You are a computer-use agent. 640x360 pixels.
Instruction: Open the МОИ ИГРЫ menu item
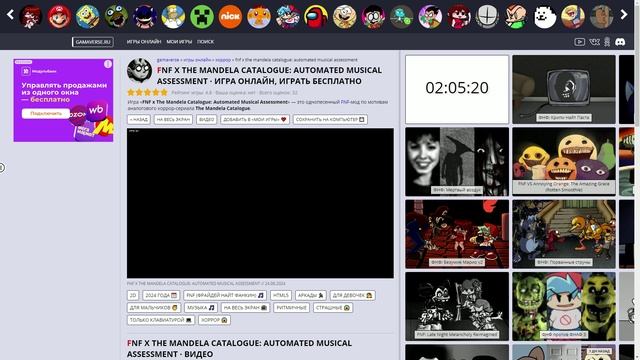click(x=179, y=42)
